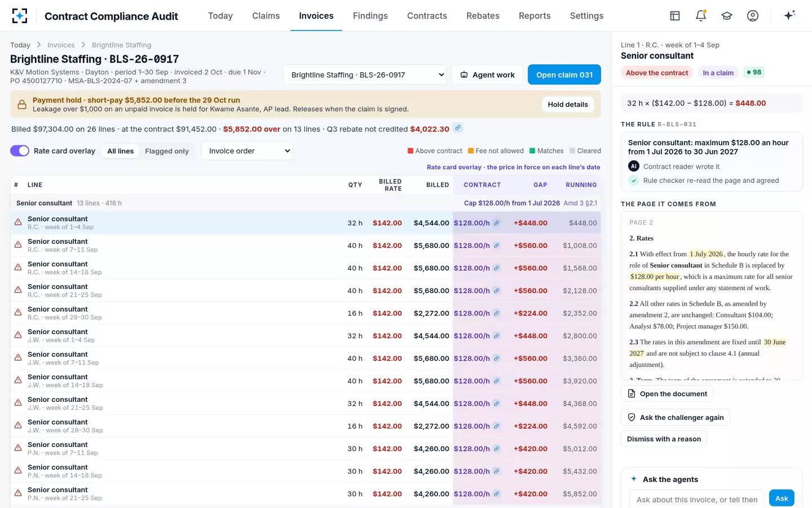Go to the Claims tab
This screenshot has width=812, height=508.
coord(266,16)
